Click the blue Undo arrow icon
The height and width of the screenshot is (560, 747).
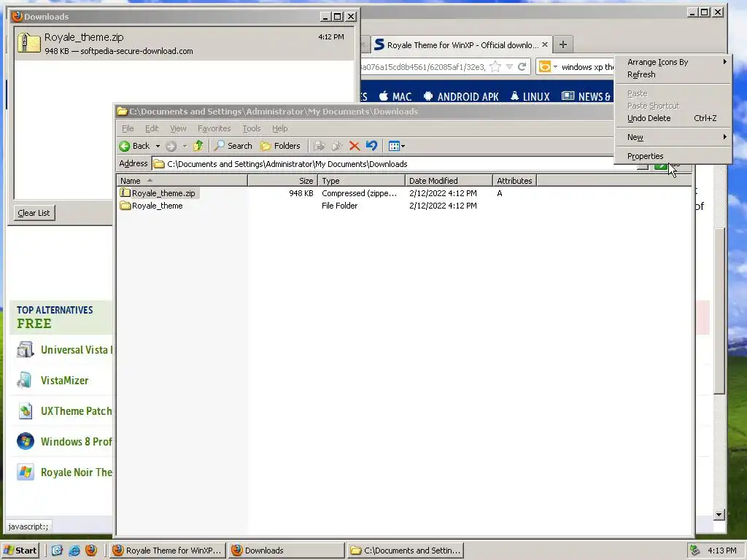point(371,146)
